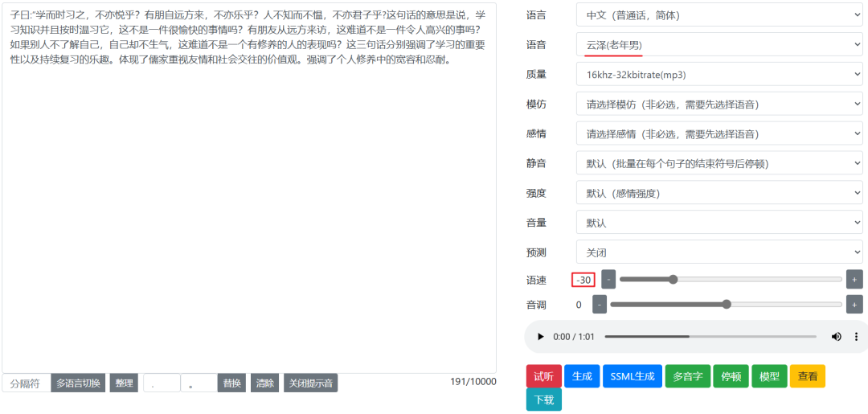The height and width of the screenshot is (414, 868).
Task: Click the 分隔符 input field
Action: tap(26, 383)
